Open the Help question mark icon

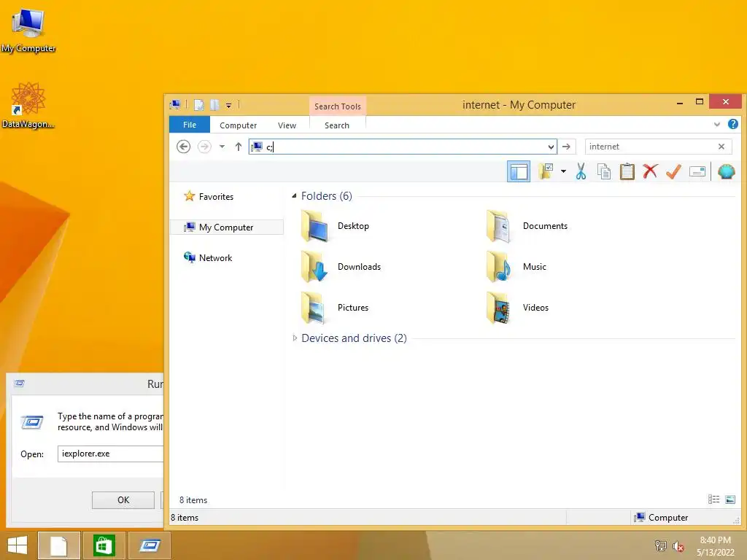[x=732, y=124]
